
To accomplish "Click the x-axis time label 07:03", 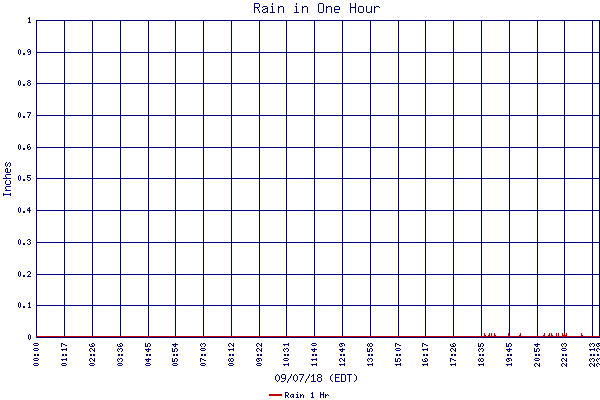I will pyautogui.click(x=203, y=354).
